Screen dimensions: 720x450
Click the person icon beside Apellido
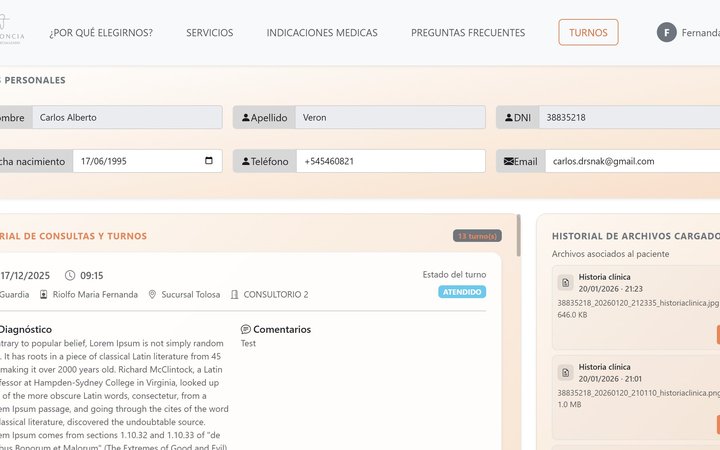click(x=246, y=118)
